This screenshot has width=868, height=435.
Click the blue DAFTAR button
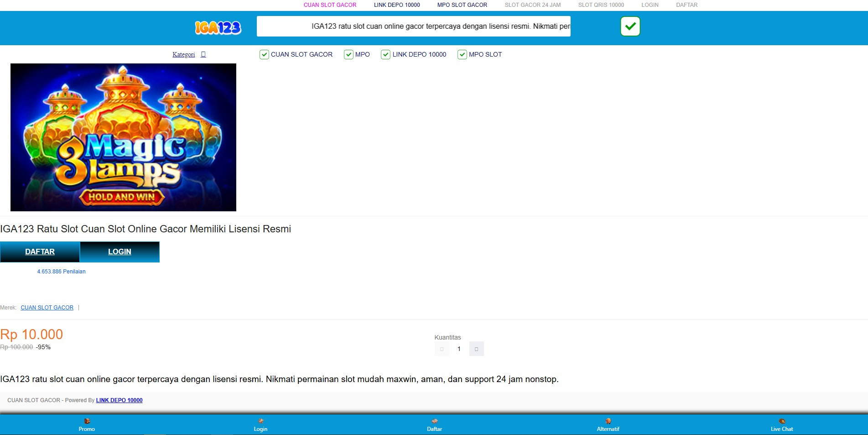click(x=40, y=252)
